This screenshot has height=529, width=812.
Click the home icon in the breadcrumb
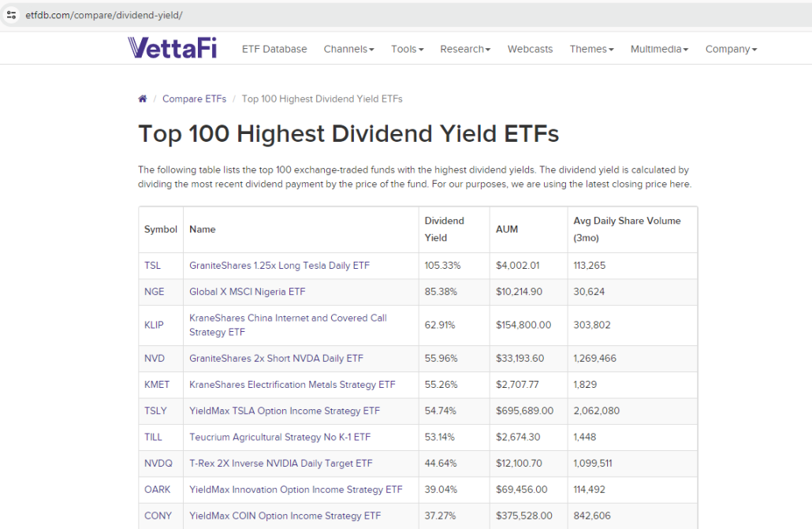(143, 99)
